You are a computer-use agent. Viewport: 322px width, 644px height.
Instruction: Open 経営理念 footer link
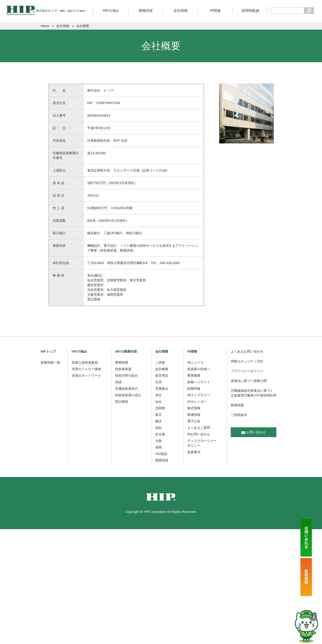pyautogui.click(x=162, y=376)
